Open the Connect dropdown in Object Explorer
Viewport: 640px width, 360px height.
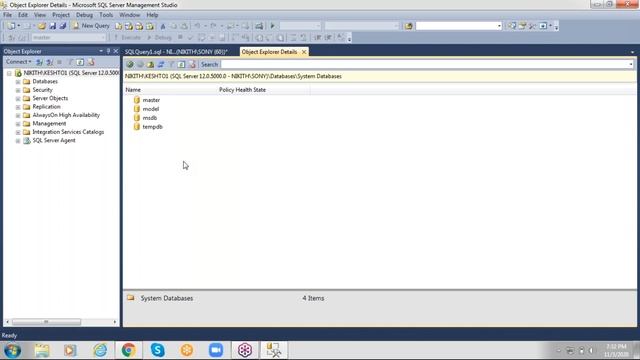pos(18,62)
